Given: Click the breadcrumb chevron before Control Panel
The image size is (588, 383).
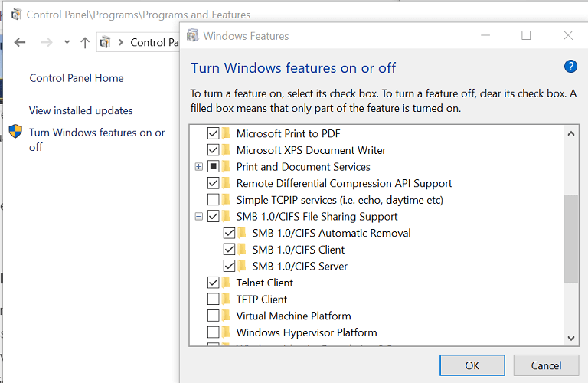Looking at the screenshot, I should (121, 42).
